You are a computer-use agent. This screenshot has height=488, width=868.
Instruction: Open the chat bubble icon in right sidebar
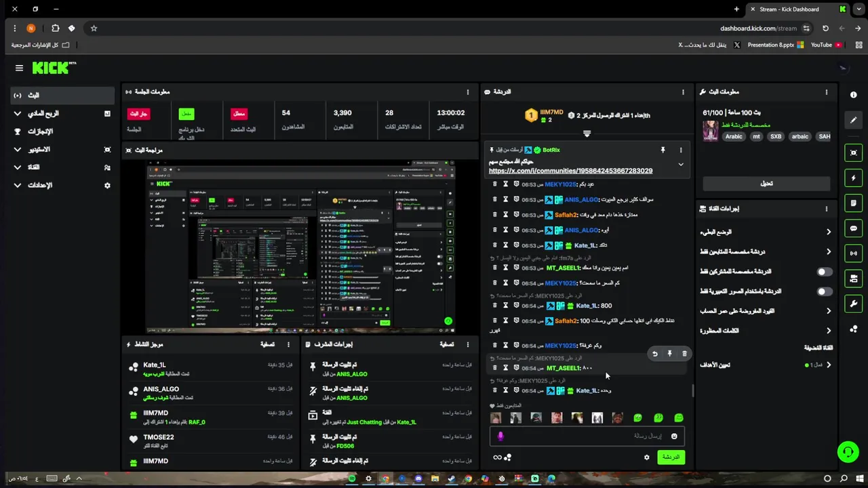click(x=854, y=228)
